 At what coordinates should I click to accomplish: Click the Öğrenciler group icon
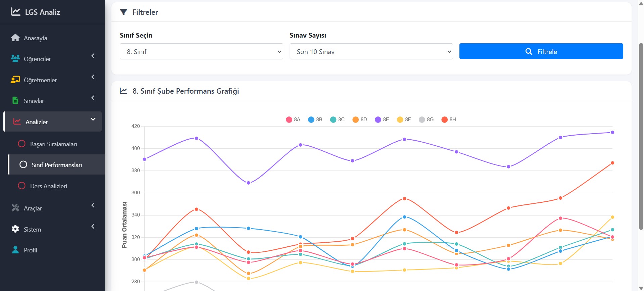(x=15, y=59)
